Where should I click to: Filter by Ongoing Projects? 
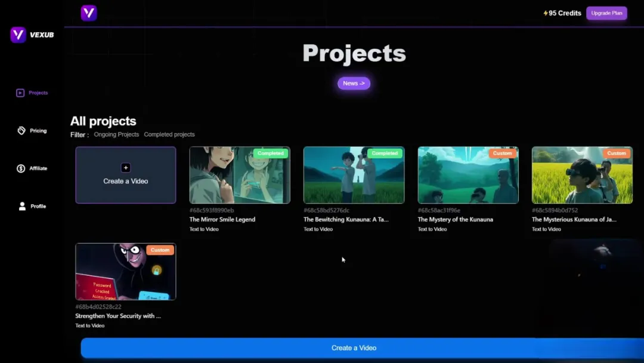click(116, 134)
